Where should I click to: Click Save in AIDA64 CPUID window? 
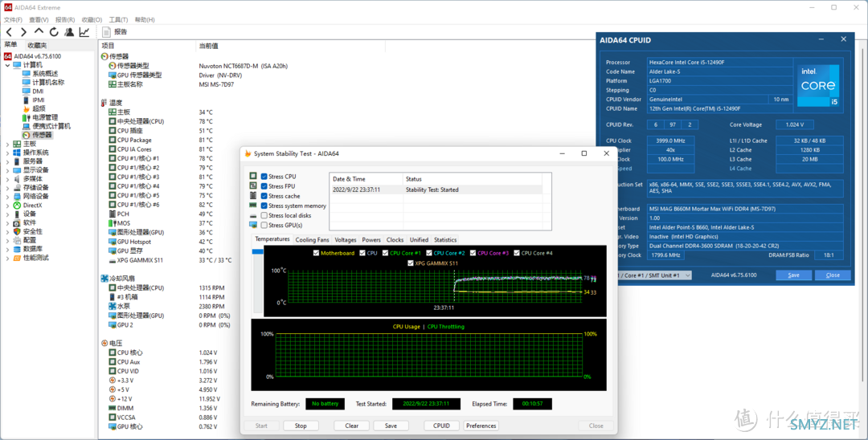[x=793, y=275]
